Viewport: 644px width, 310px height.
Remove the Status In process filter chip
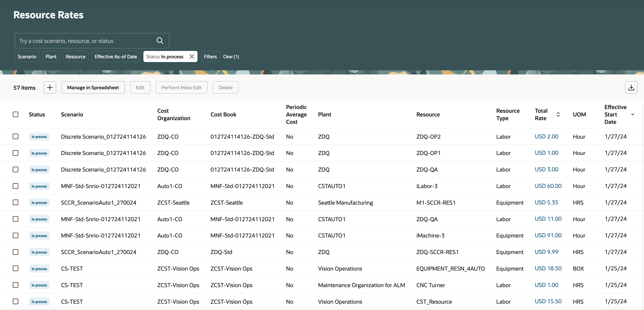pos(191,56)
